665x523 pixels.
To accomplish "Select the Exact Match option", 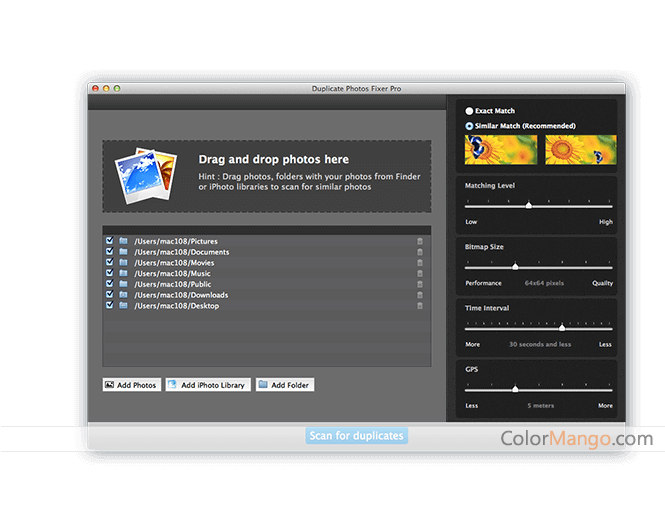I will click(x=470, y=111).
